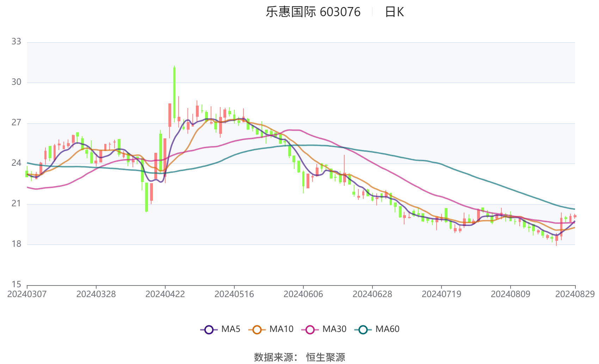Hide MA10 series via its legend label
This screenshot has width=599, height=364.
tap(281, 329)
